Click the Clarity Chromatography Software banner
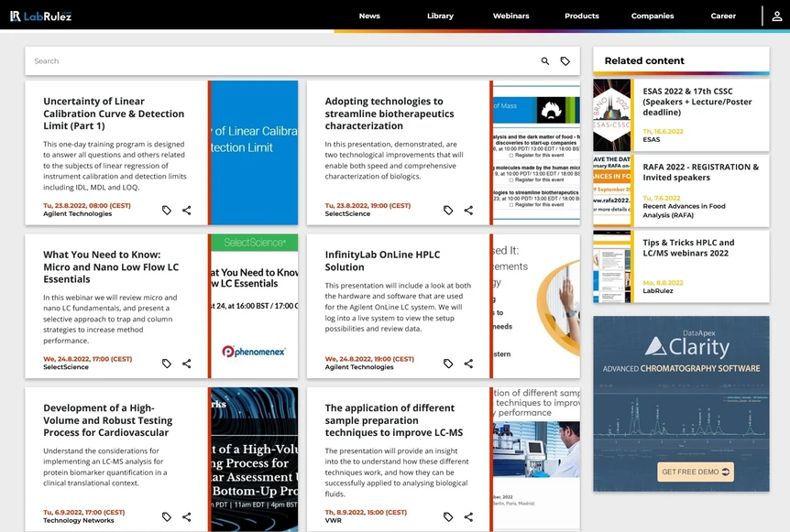The width and height of the screenshot is (790, 532). point(681,404)
